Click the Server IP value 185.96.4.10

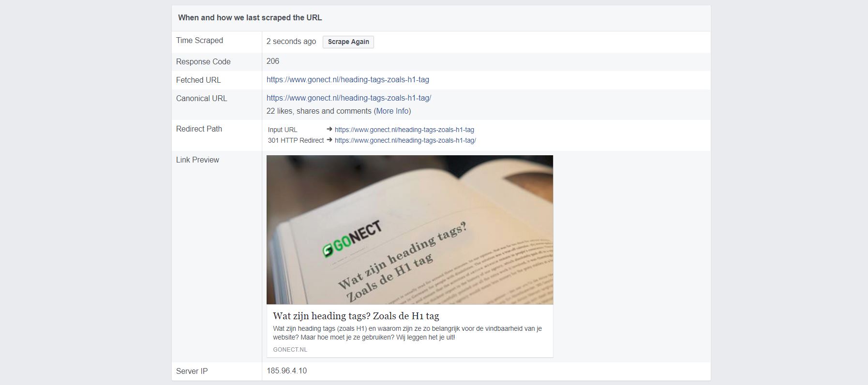tap(286, 371)
